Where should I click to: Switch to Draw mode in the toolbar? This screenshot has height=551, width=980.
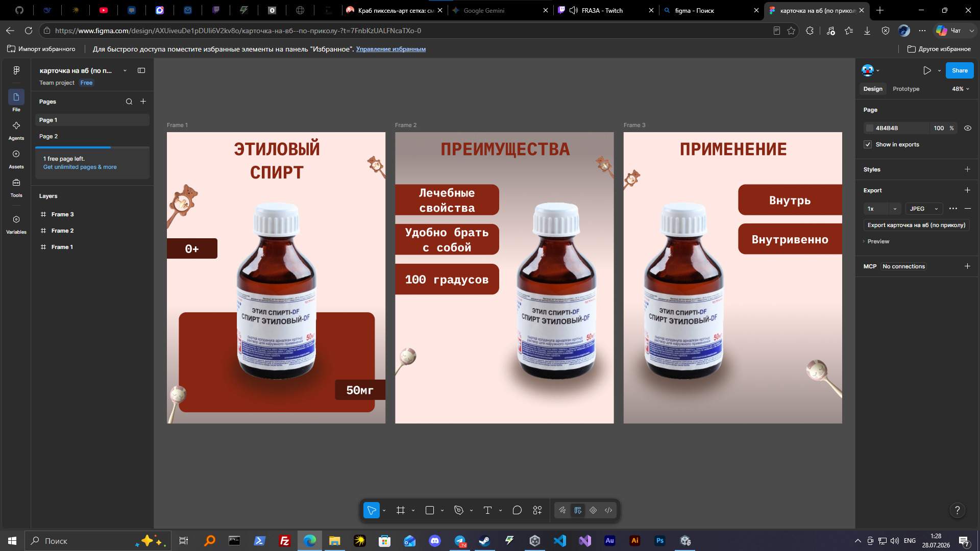[562, 510]
